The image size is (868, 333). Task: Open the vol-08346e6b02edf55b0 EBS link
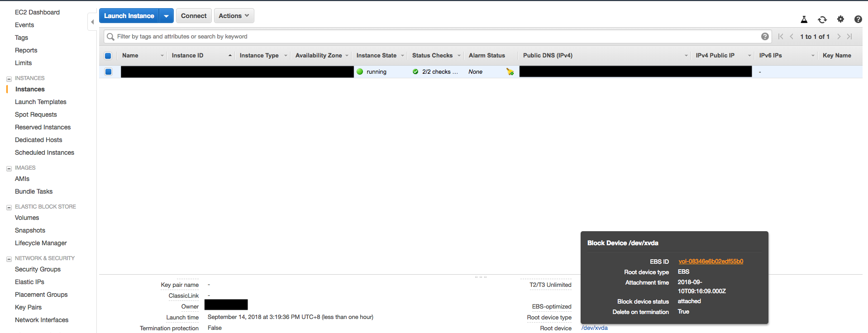[711, 262]
